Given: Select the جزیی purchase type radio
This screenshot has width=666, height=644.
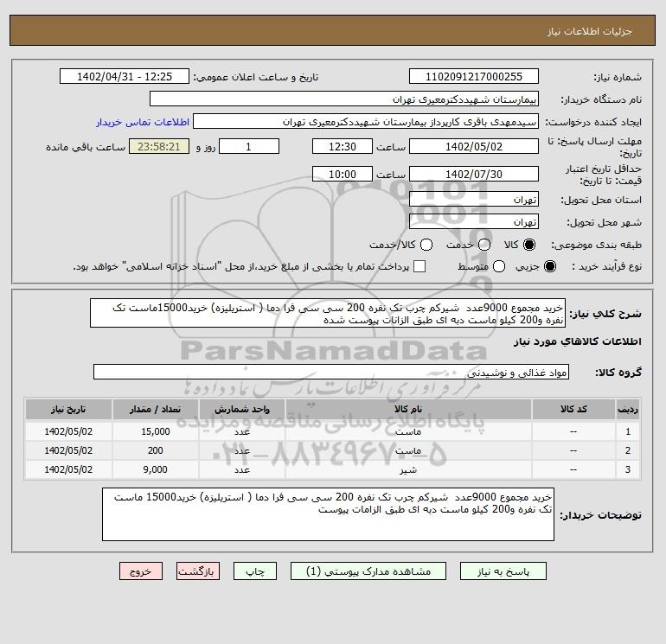Looking at the screenshot, I should 549,266.
